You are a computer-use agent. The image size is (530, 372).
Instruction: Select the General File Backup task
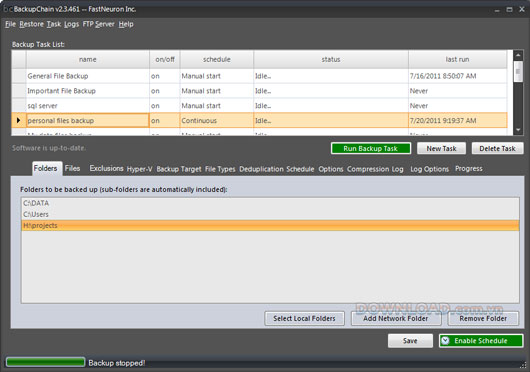(x=88, y=76)
